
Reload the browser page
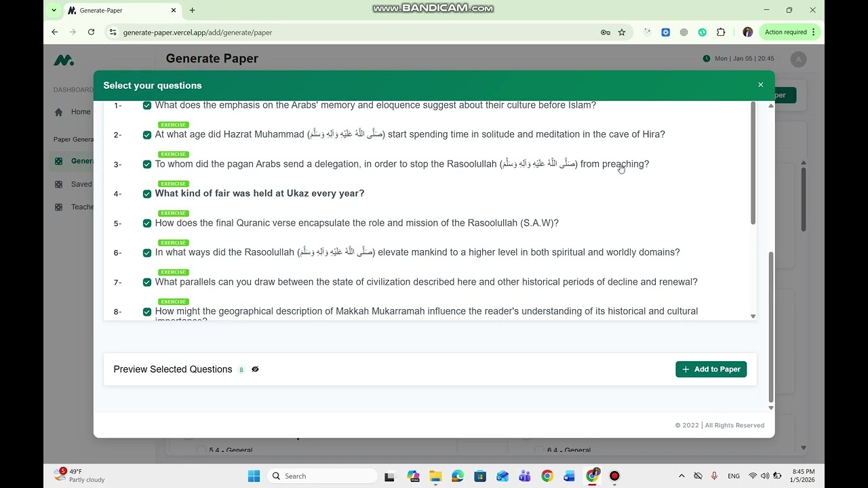[x=91, y=32]
